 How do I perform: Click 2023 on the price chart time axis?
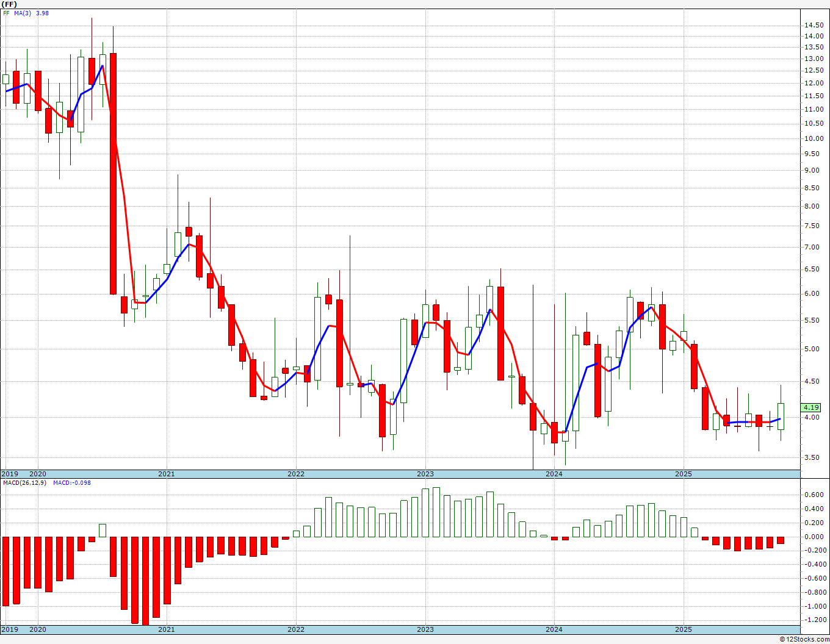(425, 474)
